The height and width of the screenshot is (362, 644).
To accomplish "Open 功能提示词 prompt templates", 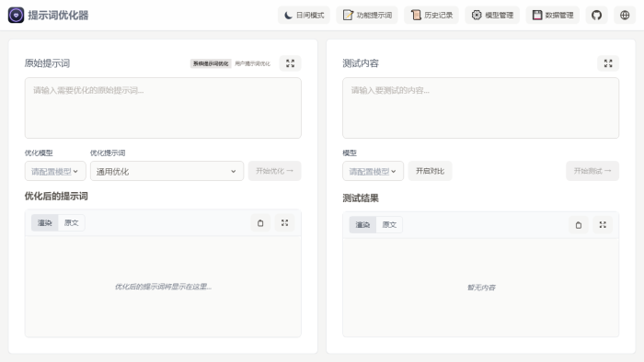I will click(x=367, y=16).
